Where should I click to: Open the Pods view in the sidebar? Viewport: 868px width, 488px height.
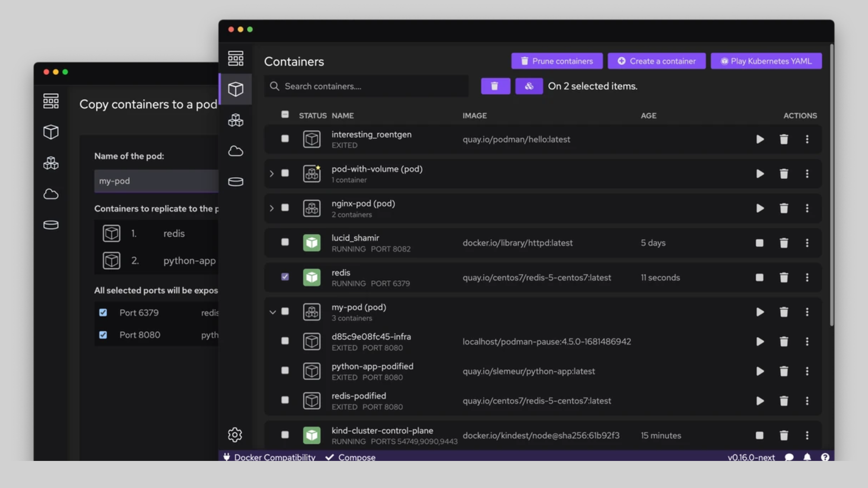236,120
